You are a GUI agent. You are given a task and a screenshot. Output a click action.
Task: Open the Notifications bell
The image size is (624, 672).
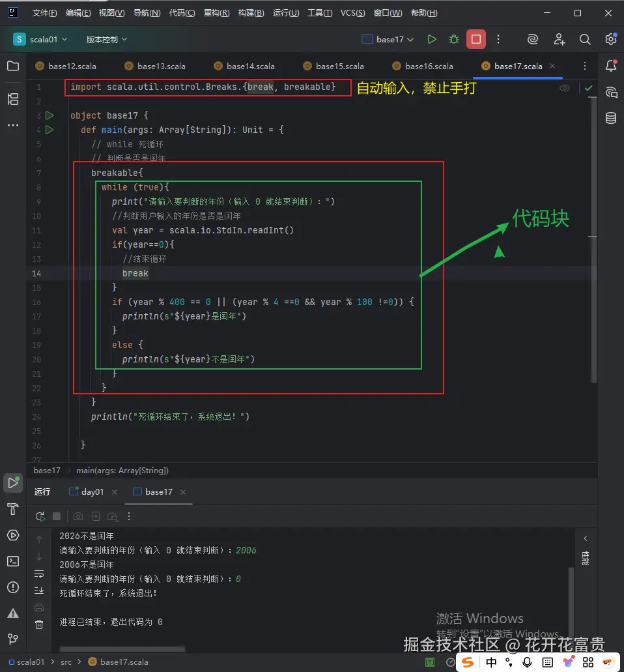611,66
